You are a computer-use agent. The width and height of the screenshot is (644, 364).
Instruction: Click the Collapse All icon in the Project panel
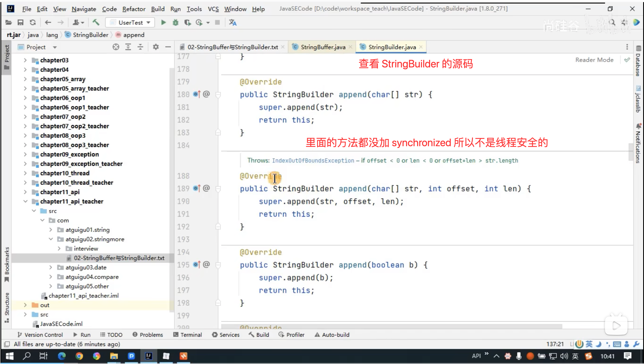click(140, 47)
